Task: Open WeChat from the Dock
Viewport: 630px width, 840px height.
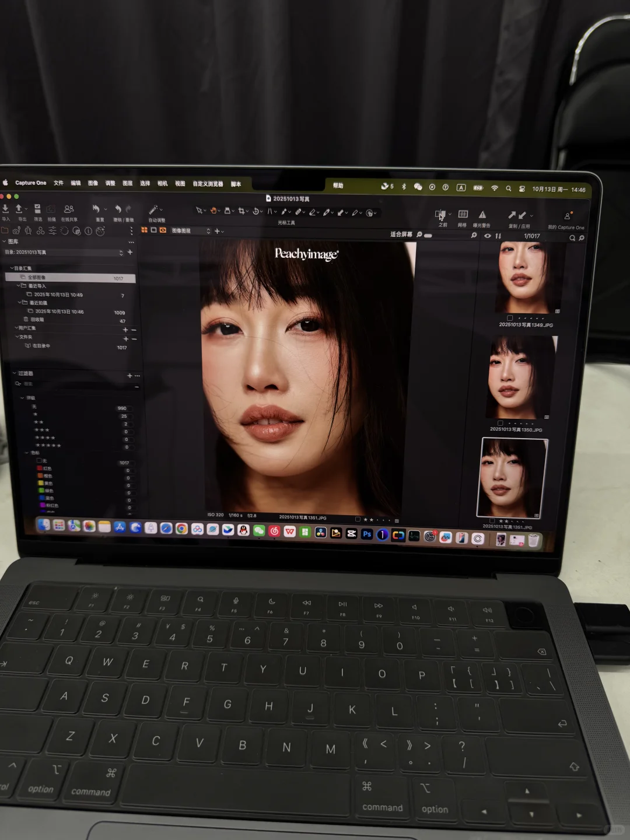Action: pos(259,530)
